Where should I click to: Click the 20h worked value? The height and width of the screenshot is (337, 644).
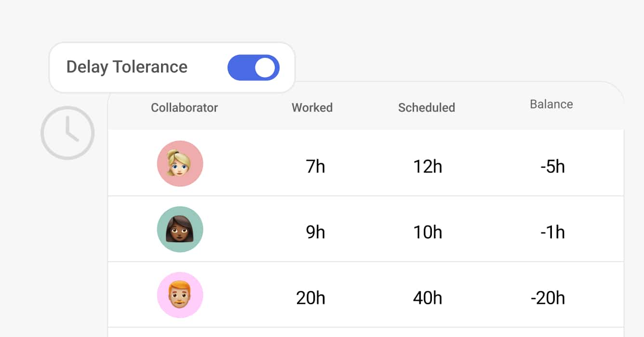click(310, 298)
